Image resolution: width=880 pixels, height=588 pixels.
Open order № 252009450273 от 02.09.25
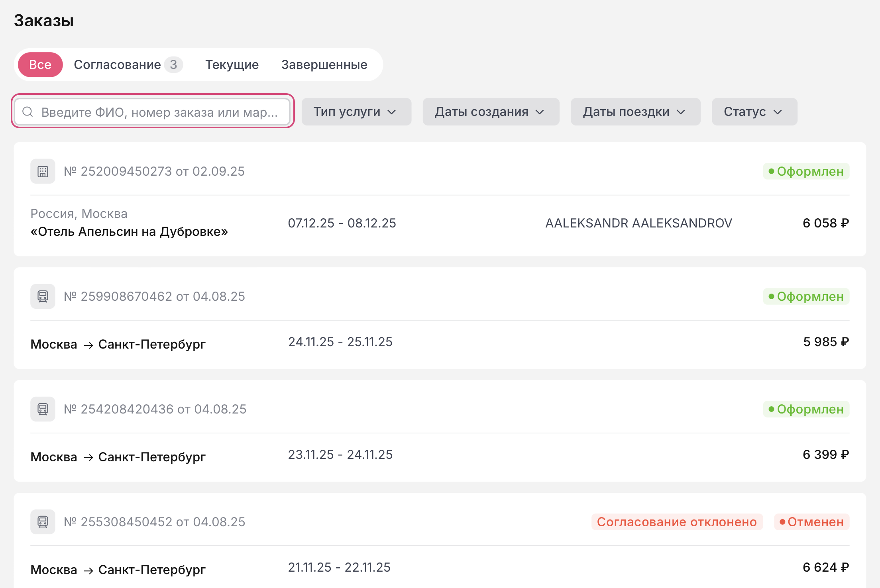tap(154, 171)
